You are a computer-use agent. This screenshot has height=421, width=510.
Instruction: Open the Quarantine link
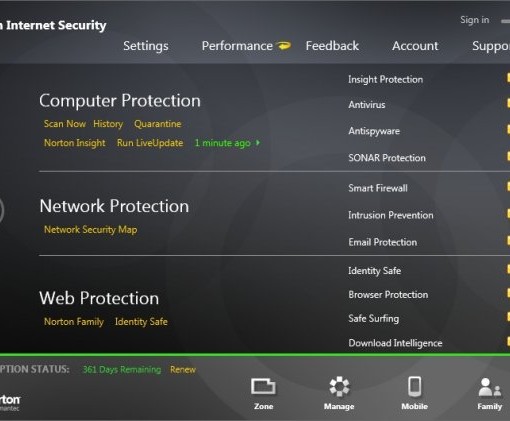pyautogui.click(x=158, y=124)
